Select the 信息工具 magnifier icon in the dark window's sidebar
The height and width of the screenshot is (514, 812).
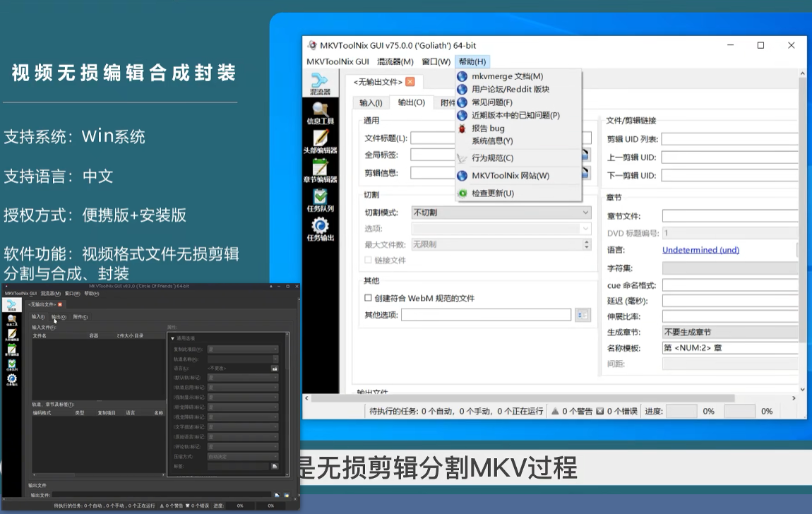tap(11, 321)
